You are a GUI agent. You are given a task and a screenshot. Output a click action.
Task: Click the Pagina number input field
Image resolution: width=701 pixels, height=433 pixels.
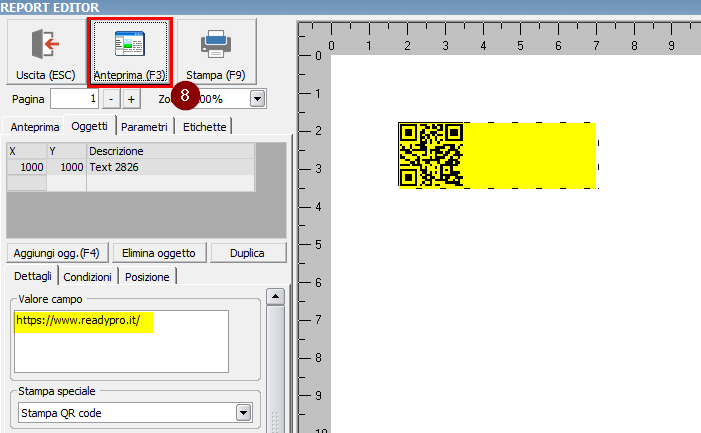[75, 99]
